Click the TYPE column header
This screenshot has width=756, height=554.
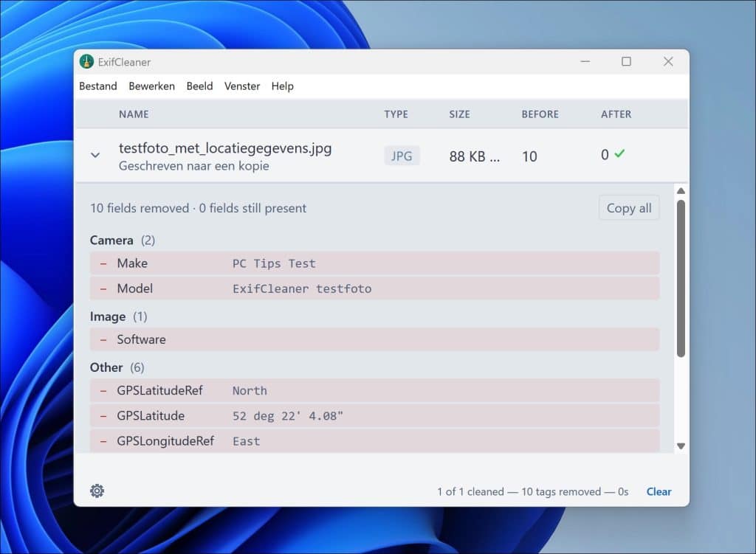click(x=396, y=114)
